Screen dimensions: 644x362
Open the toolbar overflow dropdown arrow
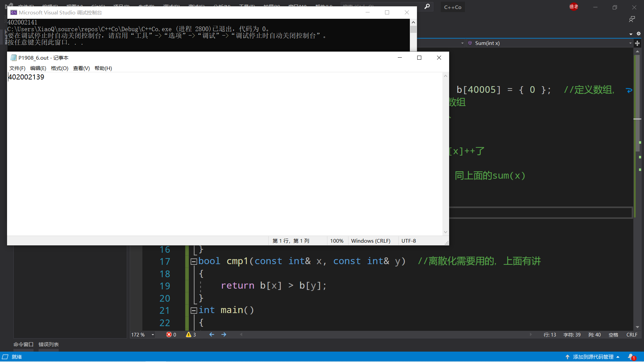coord(631,34)
